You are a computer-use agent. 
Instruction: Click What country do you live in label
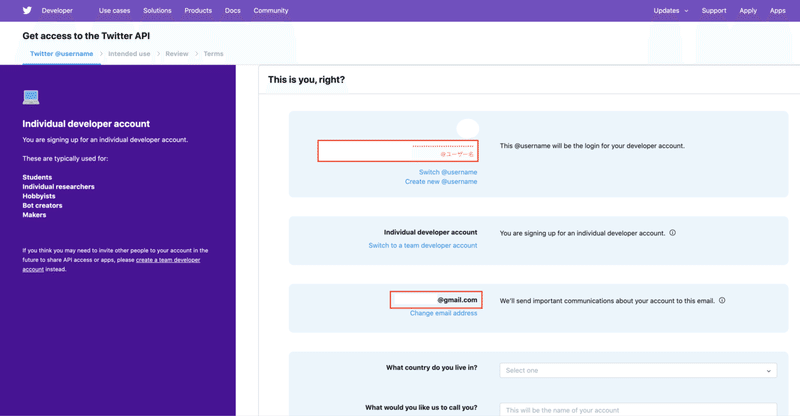pos(432,368)
